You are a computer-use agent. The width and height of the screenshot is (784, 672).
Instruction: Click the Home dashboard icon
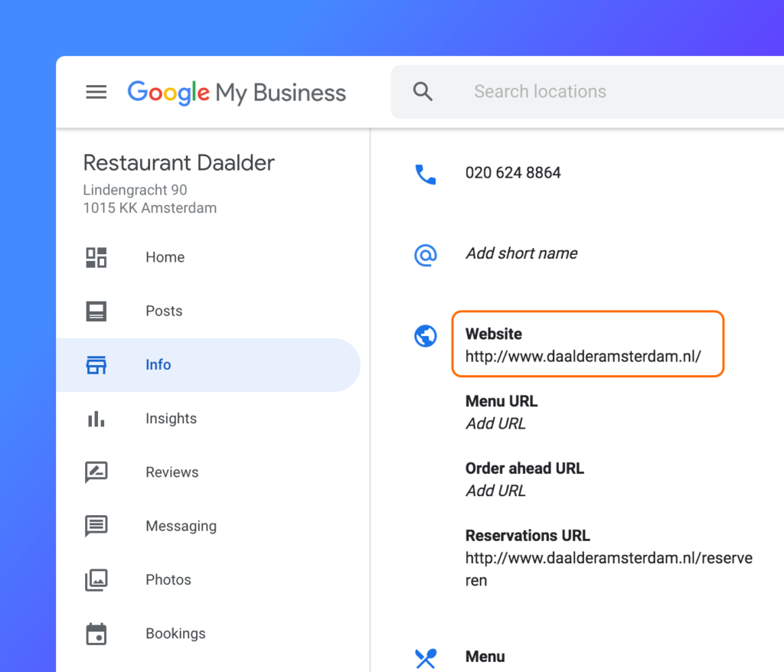[x=96, y=257]
